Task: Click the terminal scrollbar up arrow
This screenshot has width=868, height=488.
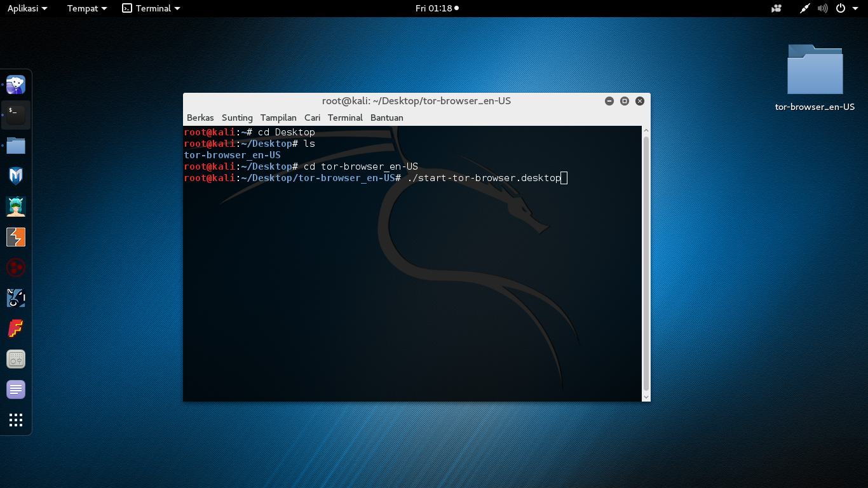Action: (x=646, y=130)
